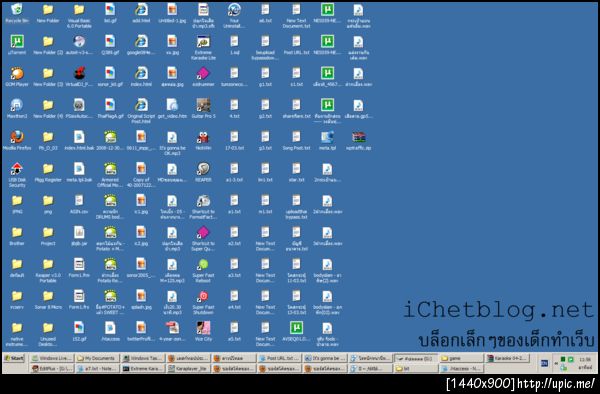Open the default folder icon
Image resolution: width=600 pixels, height=394 pixels.
click(x=17, y=268)
